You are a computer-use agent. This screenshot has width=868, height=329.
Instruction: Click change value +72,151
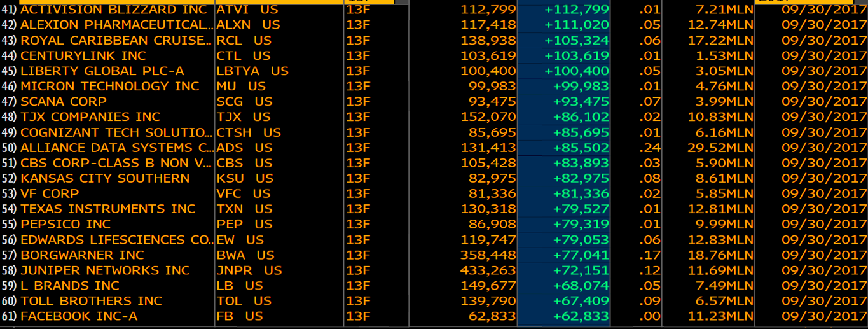pyautogui.click(x=581, y=270)
